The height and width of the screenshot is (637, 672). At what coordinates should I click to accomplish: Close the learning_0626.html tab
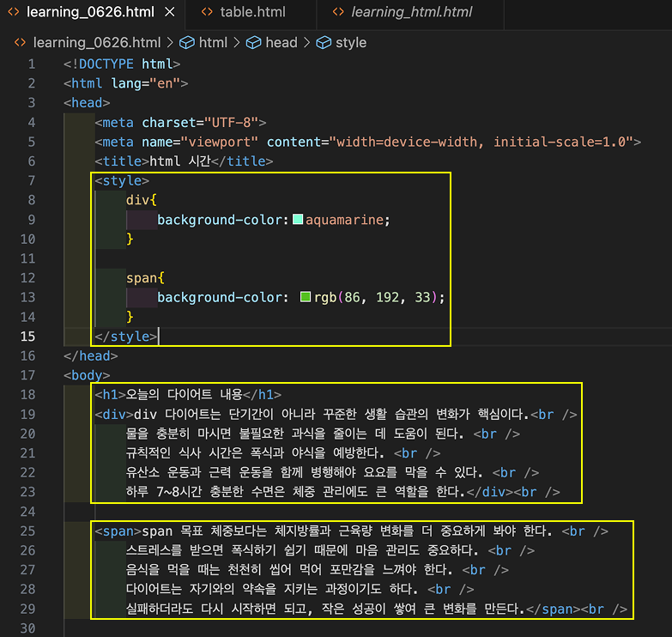coord(170,12)
